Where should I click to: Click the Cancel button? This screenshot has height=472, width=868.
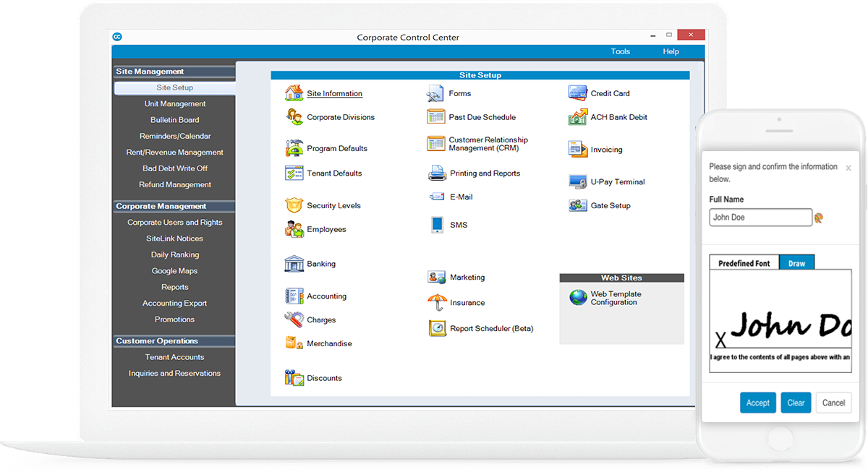pos(834,403)
